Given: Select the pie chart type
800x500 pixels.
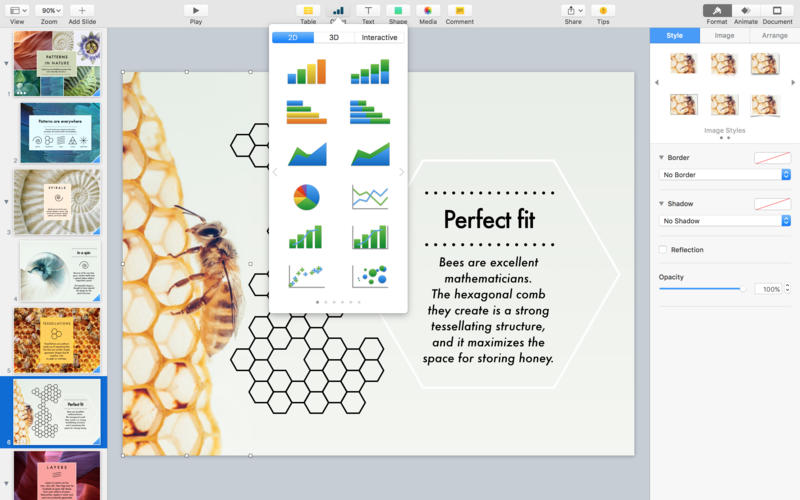Looking at the screenshot, I should (307, 197).
